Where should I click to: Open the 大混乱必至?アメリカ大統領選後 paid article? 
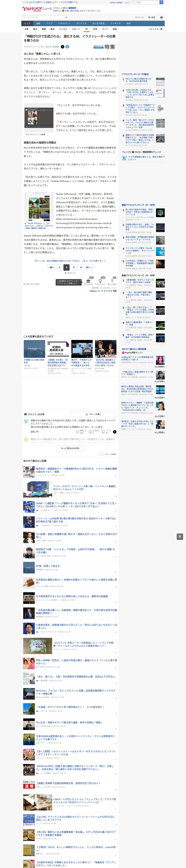137,358
